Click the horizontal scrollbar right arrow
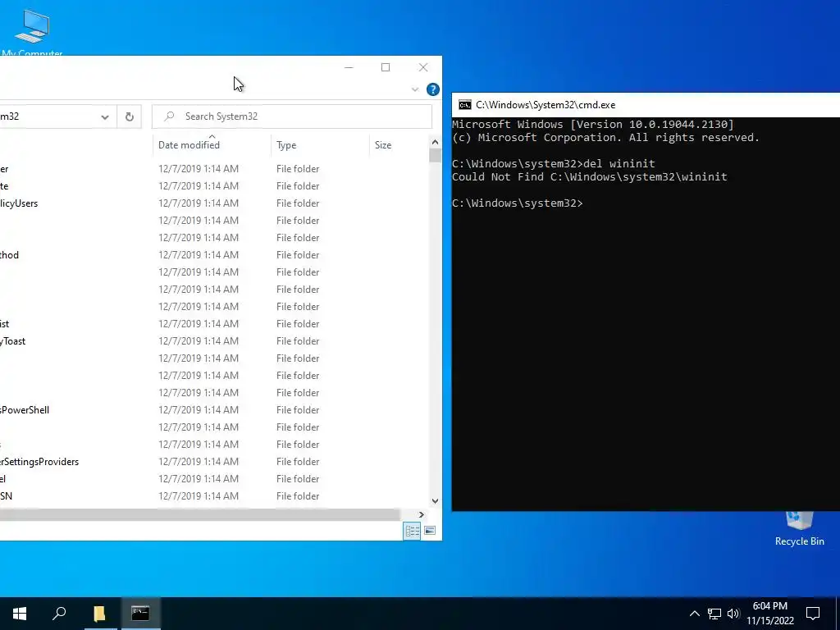840x630 pixels. click(x=422, y=514)
